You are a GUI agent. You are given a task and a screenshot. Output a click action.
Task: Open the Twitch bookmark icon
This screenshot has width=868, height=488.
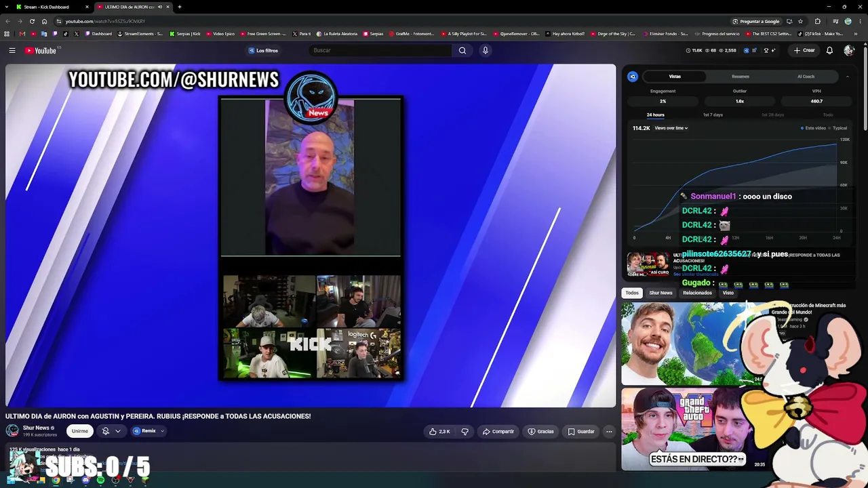click(55, 33)
